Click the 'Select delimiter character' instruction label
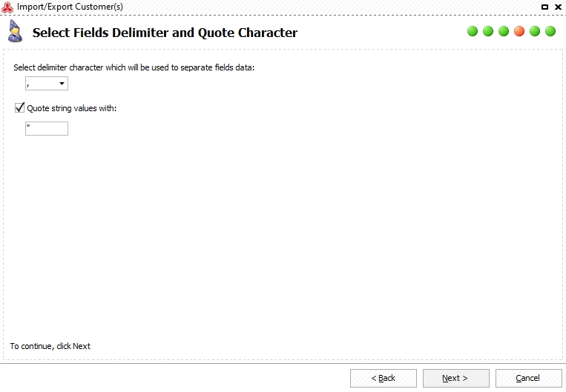Screen dimensions: 566x392 pos(134,67)
